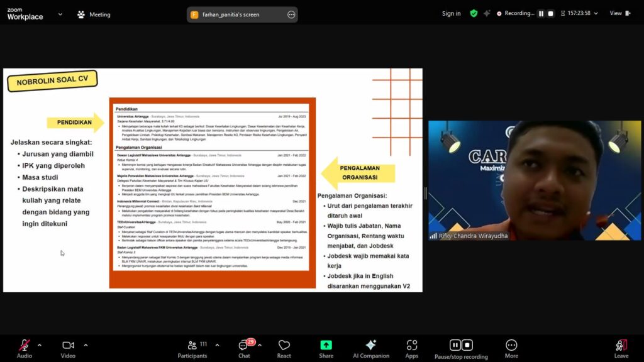Open options for farhan_panitia's screen share
The image size is (644, 362).
coord(291,14)
